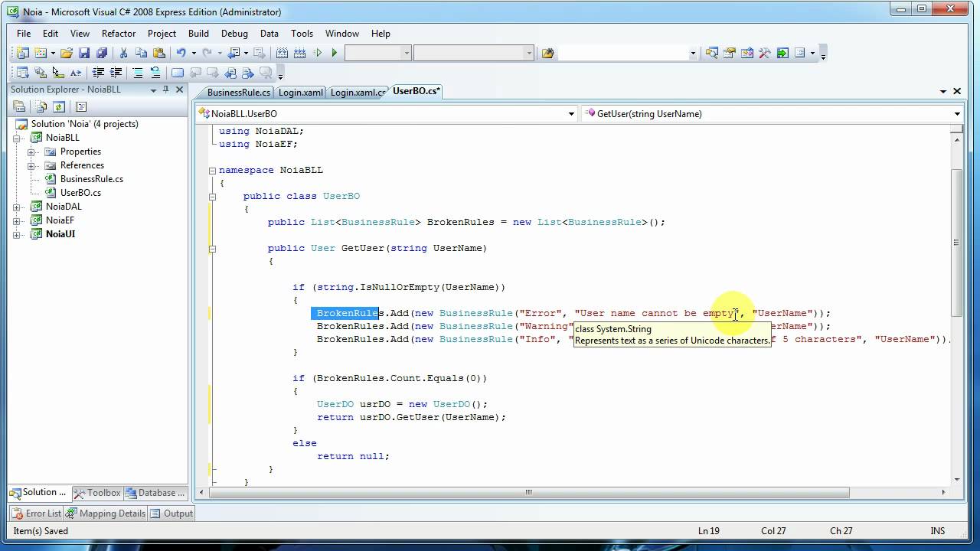Open the Error List panel tab
The height and width of the screenshot is (551, 980).
(x=37, y=514)
